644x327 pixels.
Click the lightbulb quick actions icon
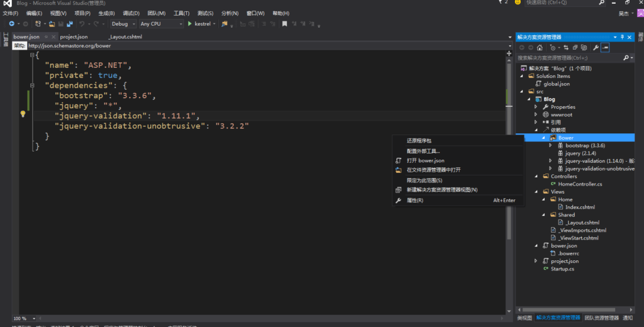[23, 114]
